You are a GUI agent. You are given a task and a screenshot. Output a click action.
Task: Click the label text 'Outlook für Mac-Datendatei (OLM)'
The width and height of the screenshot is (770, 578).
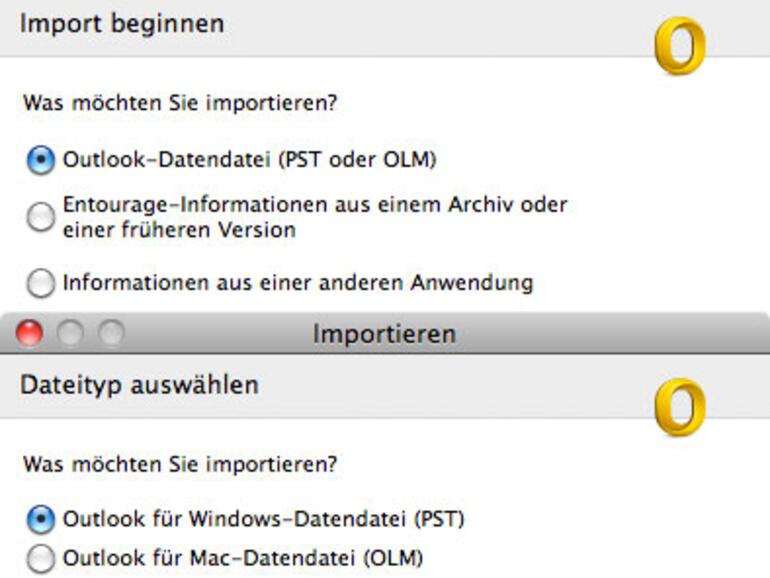coord(243,558)
